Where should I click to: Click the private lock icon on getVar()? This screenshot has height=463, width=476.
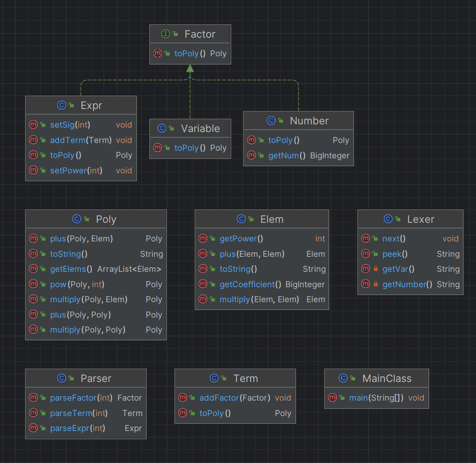coord(376,269)
